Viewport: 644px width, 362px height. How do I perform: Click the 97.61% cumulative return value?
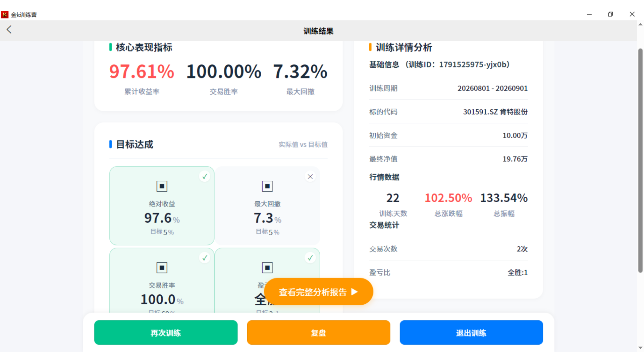click(x=142, y=71)
